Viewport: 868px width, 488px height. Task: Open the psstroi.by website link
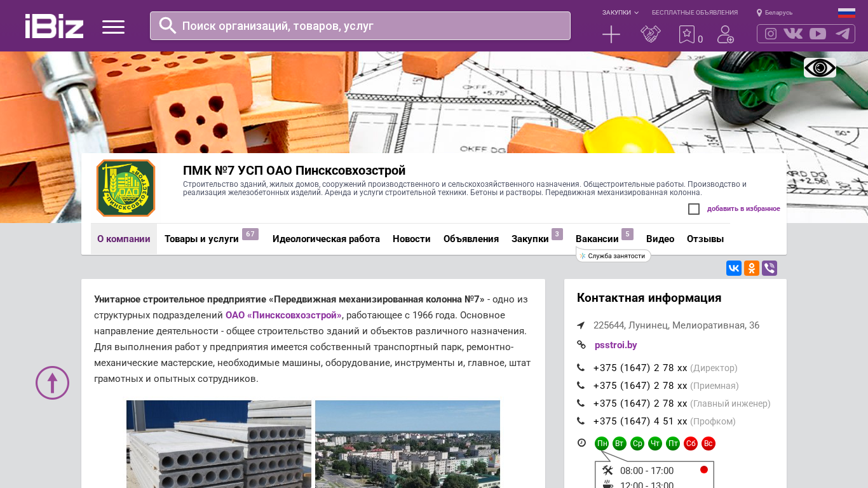click(x=616, y=345)
